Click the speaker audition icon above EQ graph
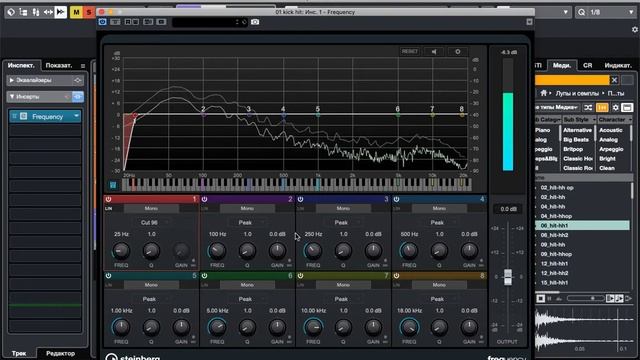Screen dimensions: 640x360 [434, 51]
